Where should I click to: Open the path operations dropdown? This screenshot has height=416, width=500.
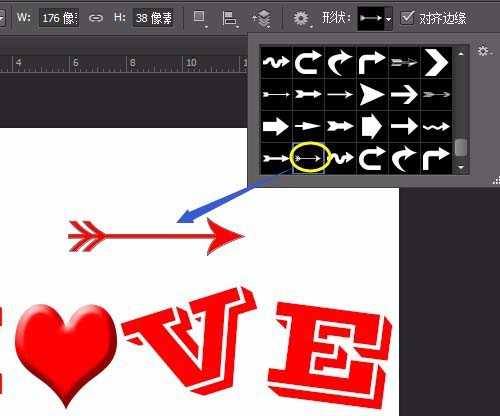(x=200, y=18)
